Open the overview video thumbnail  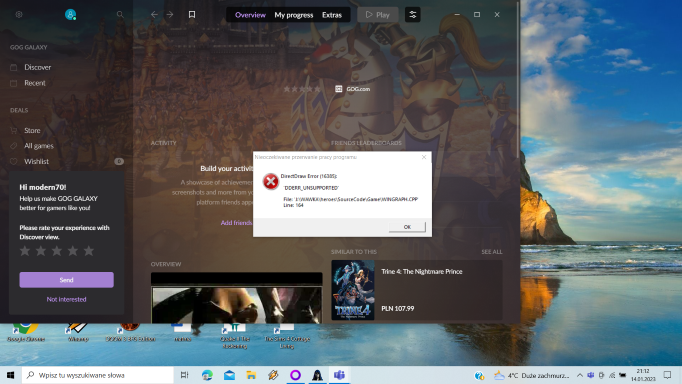(x=237, y=298)
